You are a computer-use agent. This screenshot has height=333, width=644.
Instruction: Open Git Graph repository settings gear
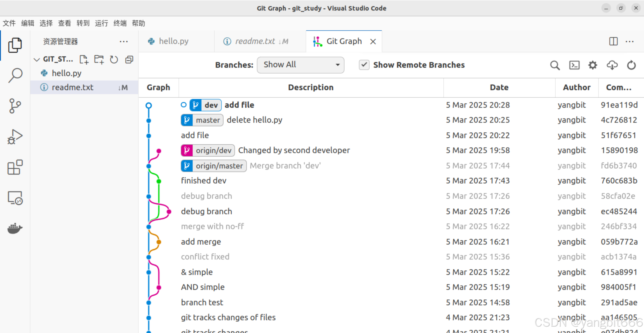coord(593,65)
